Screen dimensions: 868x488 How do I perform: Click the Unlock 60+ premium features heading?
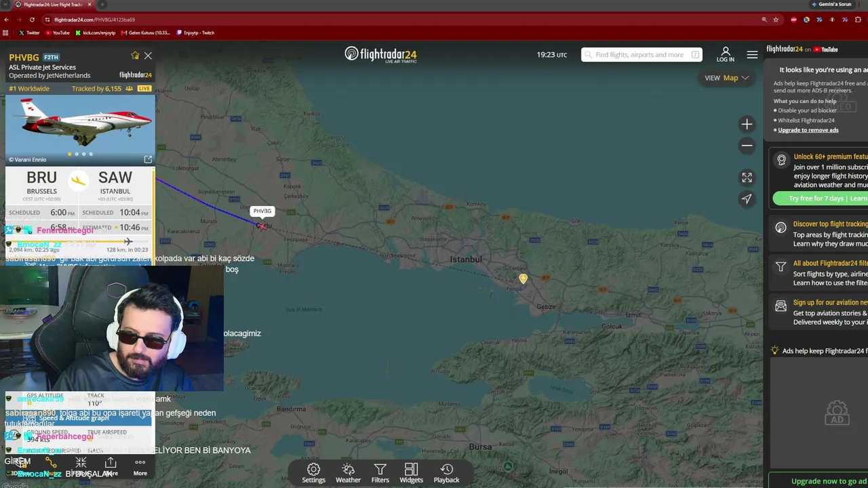click(x=831, y=157)
